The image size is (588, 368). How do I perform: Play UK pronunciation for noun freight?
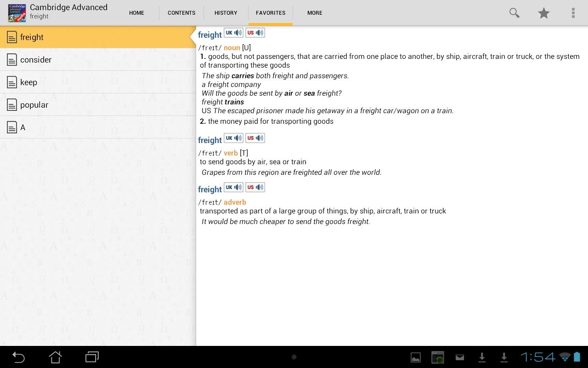point(233,33)
